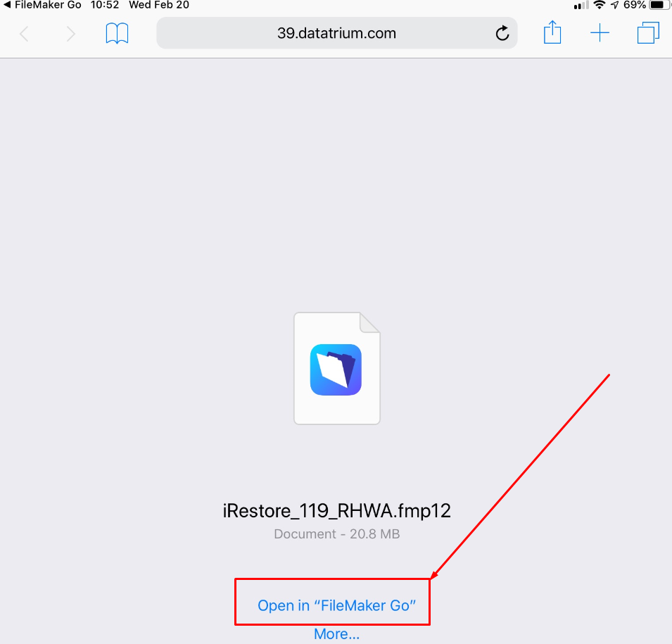Tap the Wed Feb 20 date
This screenshot has height=644, width=672.
pos(159,5)
